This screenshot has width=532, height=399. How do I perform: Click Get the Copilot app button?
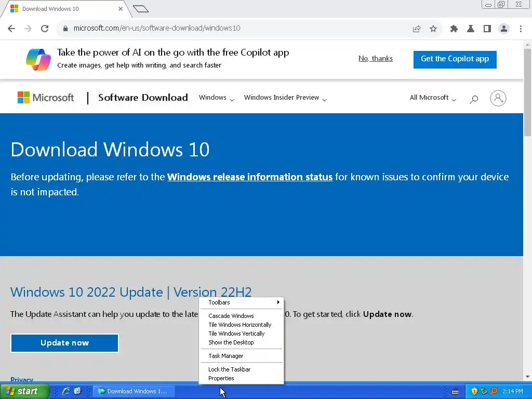[455, 59]
